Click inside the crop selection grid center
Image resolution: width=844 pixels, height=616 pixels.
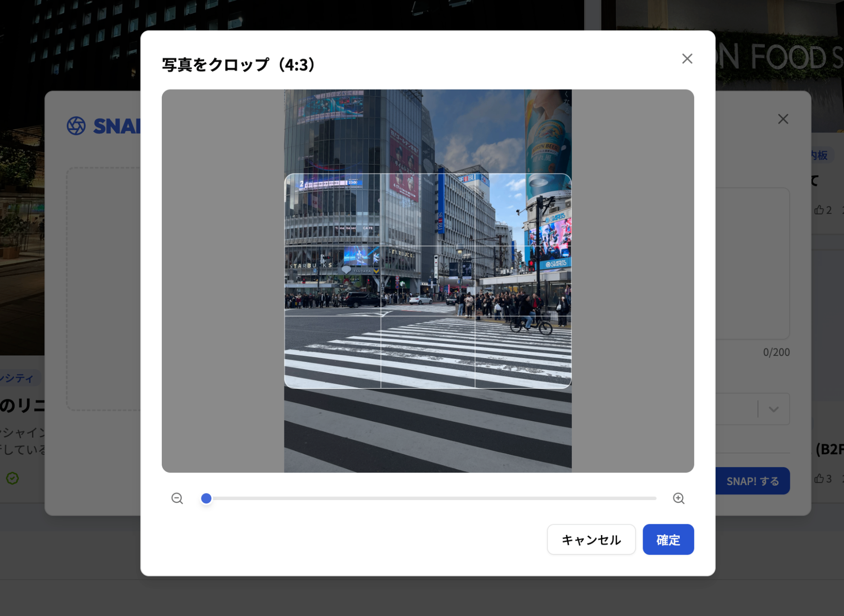coord(428,281)
